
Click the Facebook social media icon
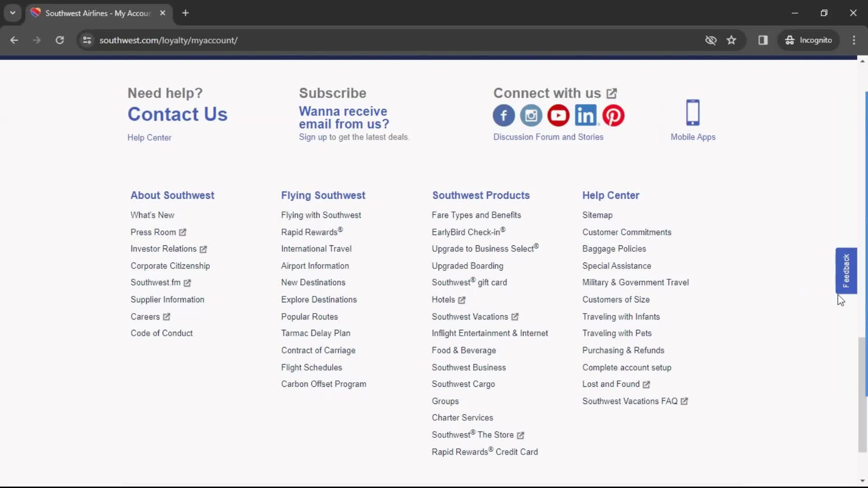pyautogui.click(x=504, y=114)
